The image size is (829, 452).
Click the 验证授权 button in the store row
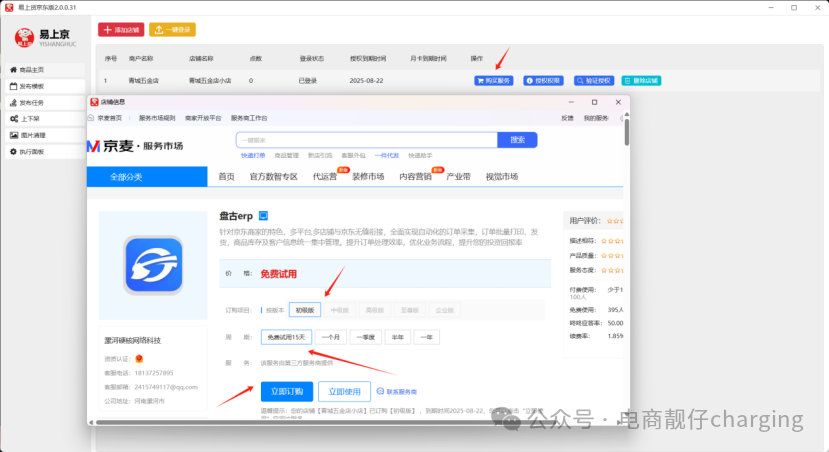click(x=594, y=81)
